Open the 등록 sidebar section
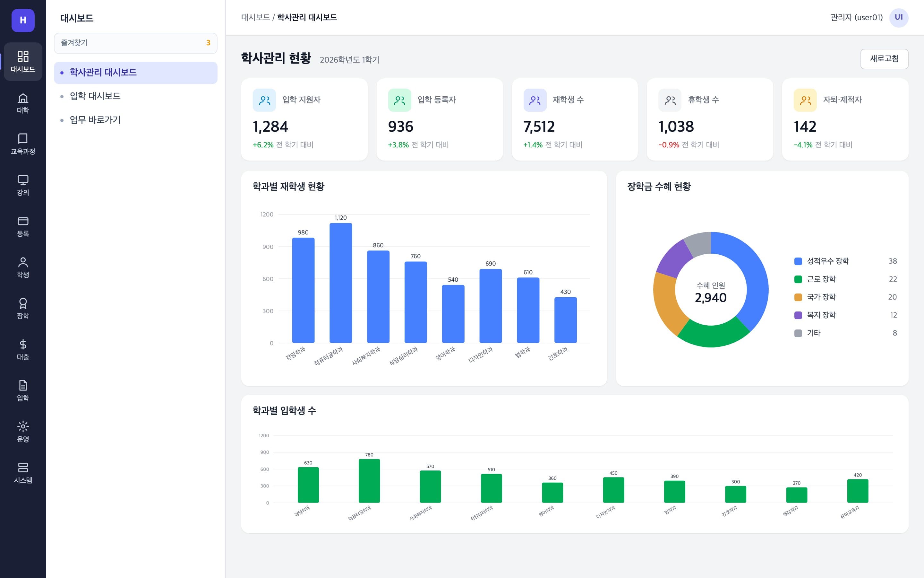924x578 pixels. (x=23, y=226)
